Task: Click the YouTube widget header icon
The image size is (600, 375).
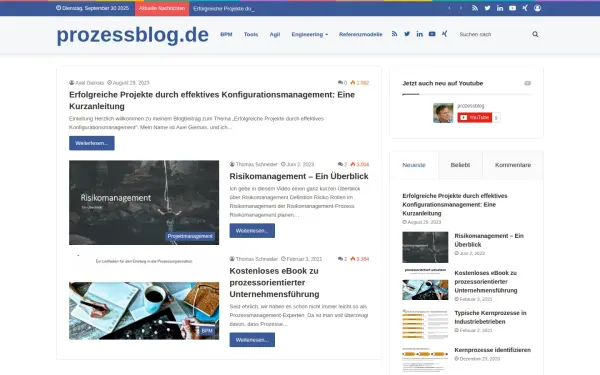Action: 528,83
